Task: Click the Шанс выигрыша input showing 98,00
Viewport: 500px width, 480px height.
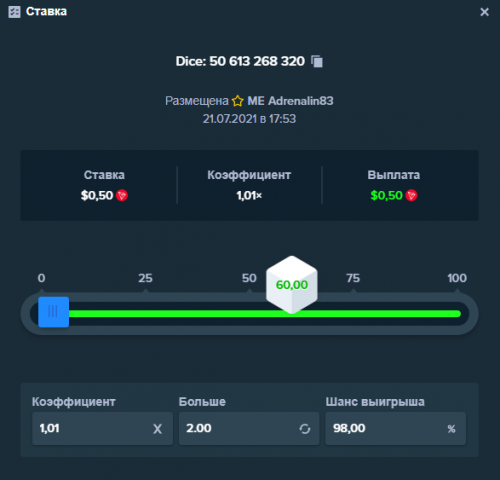Action: coord(396,429)
